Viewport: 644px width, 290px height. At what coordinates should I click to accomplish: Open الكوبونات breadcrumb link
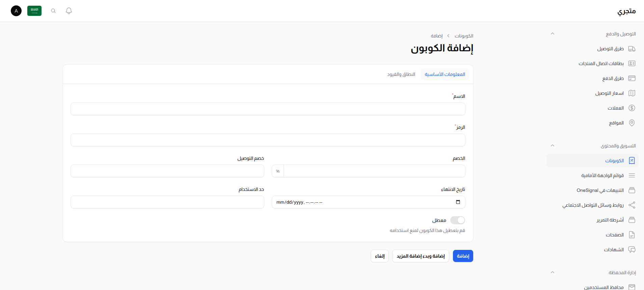click(x=464, y=35)
